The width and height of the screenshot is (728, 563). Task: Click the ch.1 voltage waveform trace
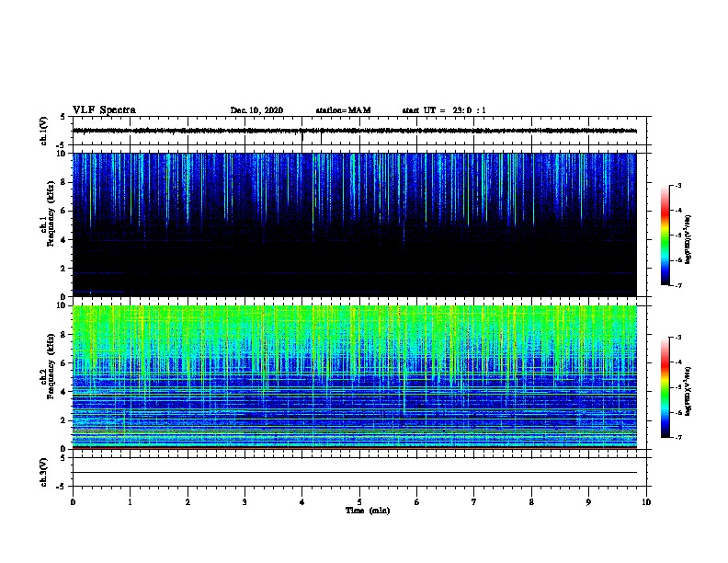(355, 131)
